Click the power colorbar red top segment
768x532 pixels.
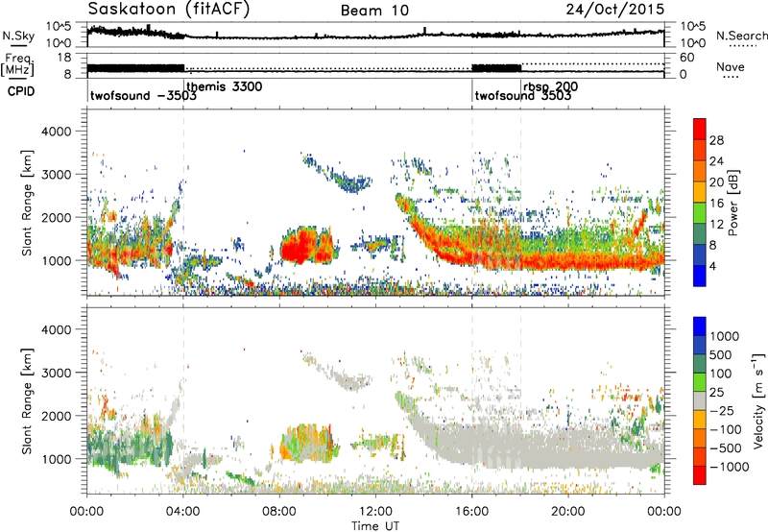pyautogui.click(x=700, y=129)
